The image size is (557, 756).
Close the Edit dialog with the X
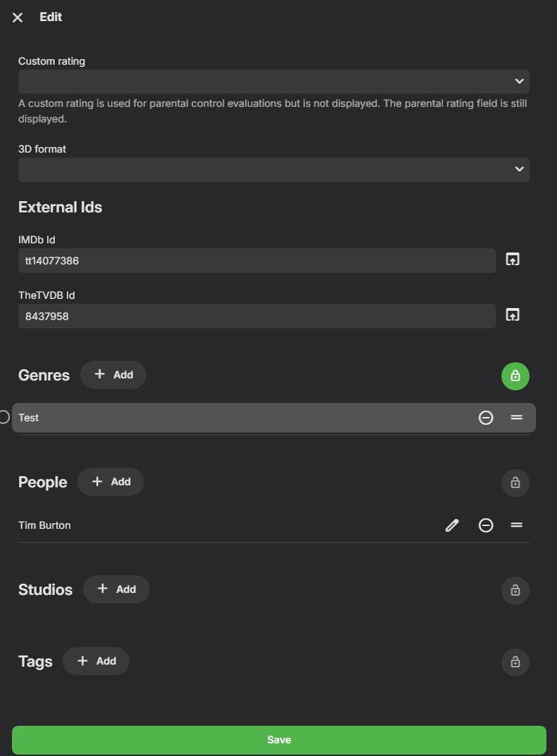(x=17, y=17)
